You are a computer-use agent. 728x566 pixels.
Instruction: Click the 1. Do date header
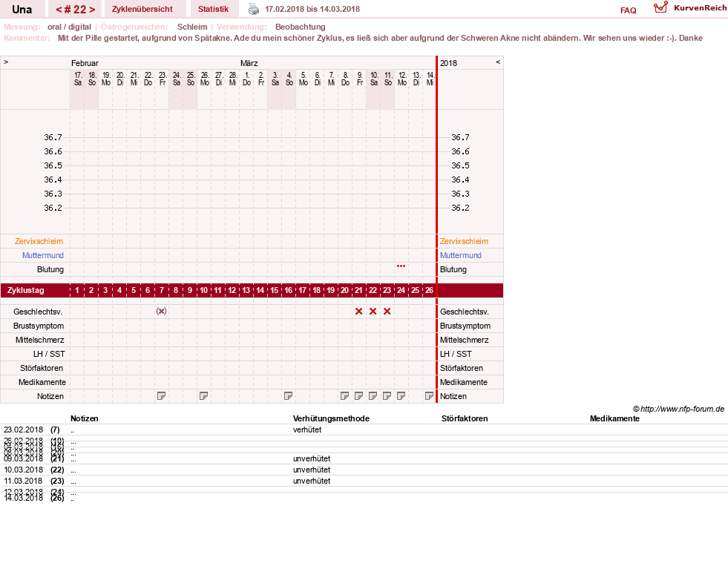[x=246, y=79]
